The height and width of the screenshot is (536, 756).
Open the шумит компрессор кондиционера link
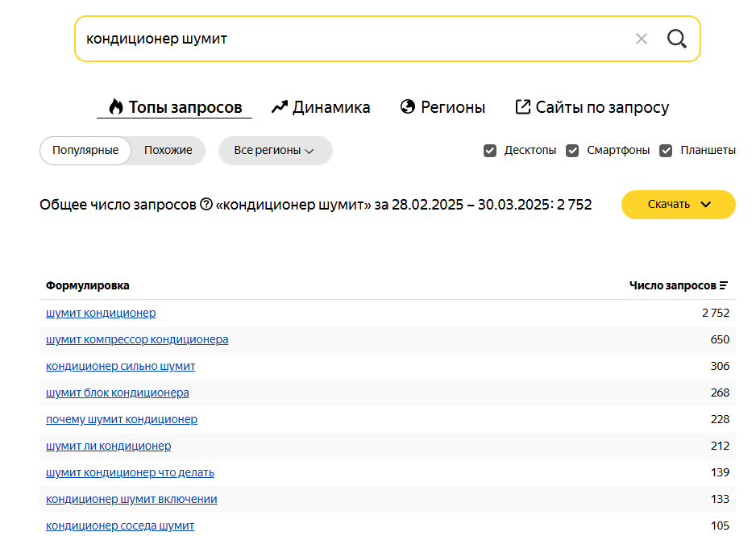point(137,339)
